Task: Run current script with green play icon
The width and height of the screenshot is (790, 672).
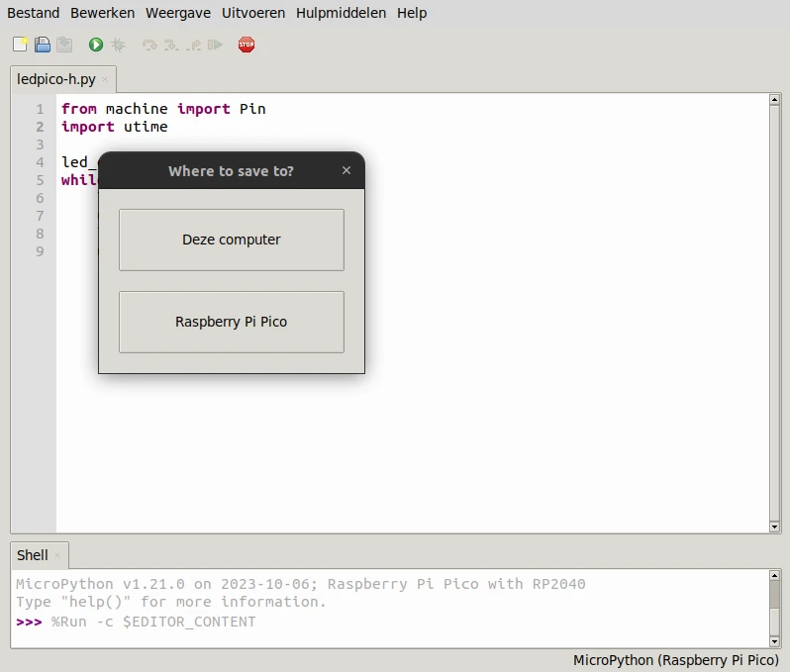Action: (x=96, y=45)
